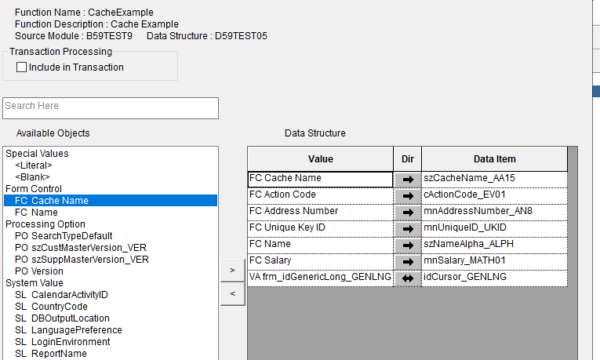This screenshot has height=360, width=600.
Task: Select Form Control group heading
Action: (x=34, y=189)
